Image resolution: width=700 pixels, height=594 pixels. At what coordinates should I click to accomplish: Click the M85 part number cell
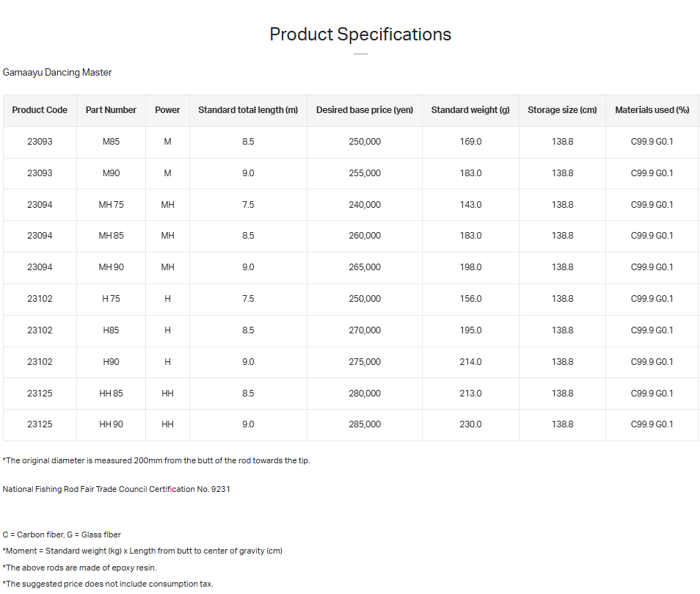tap(111, 142)
